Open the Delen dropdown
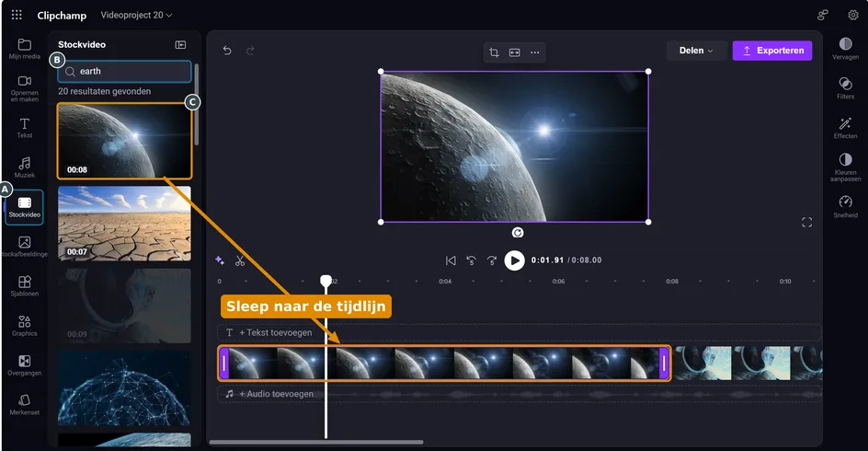Screen dimensions: 868x451 click(x=696, y=51)
